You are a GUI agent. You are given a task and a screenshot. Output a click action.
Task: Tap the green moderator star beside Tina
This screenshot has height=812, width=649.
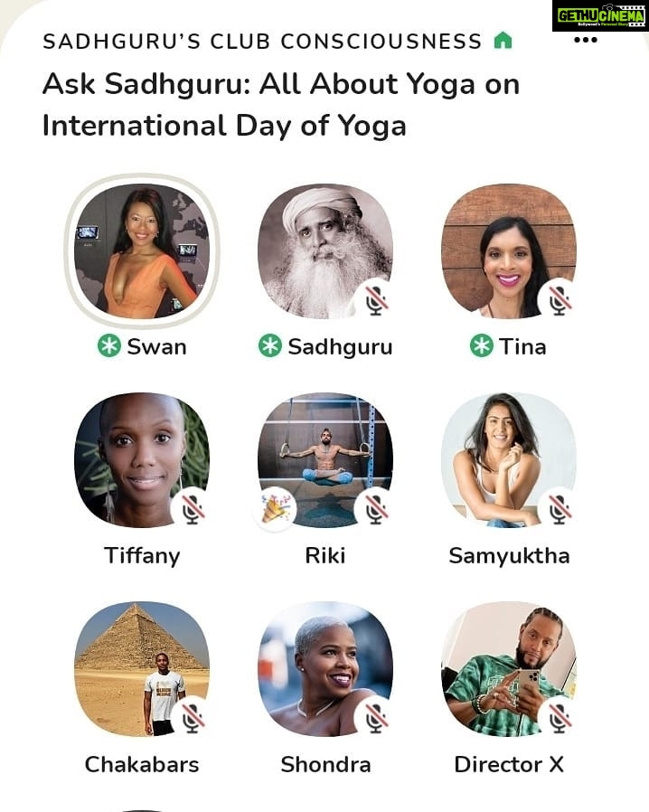(481, 345)
